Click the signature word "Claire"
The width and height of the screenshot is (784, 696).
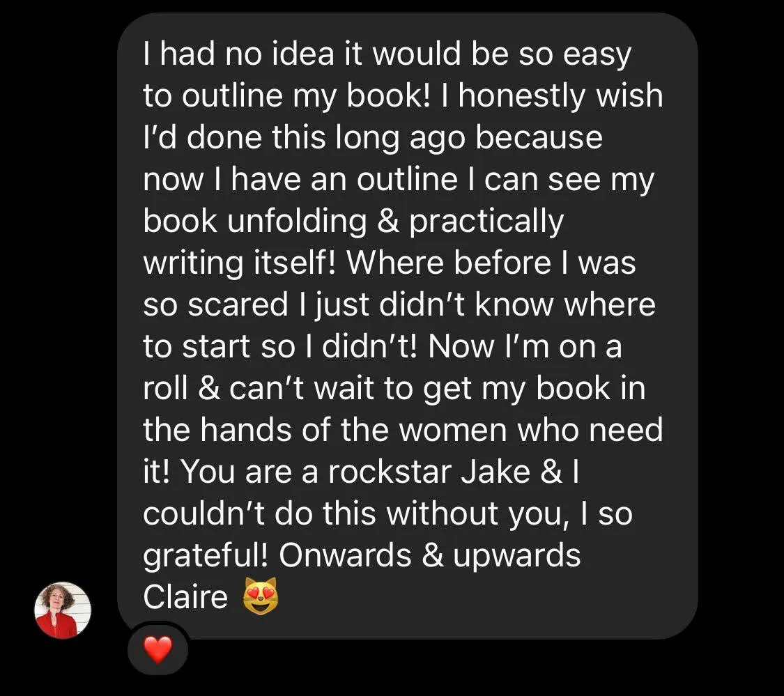point(185,596)
